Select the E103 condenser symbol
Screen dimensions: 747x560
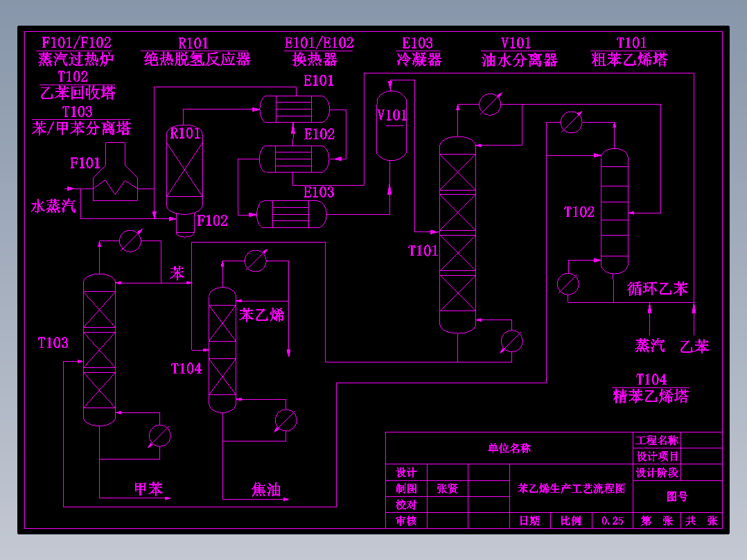coord(292,214)
